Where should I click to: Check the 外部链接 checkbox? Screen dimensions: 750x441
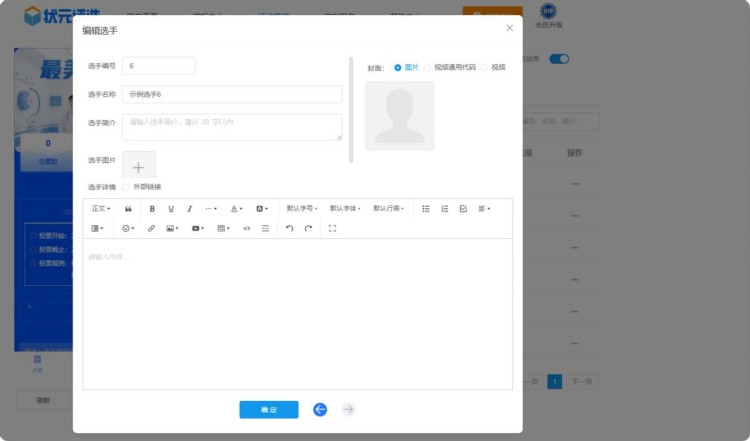pos(125,187)
